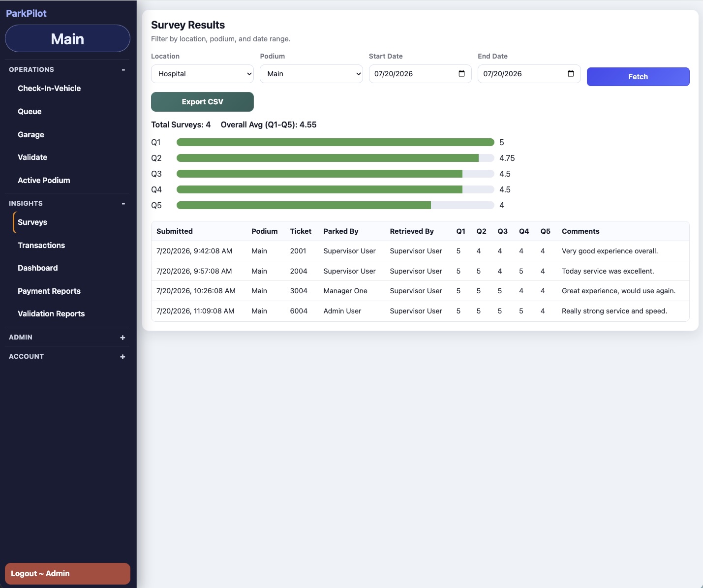Click the Main podium button in sidebar
This screenshot has height=588, width=703.
tap(67, 39)
